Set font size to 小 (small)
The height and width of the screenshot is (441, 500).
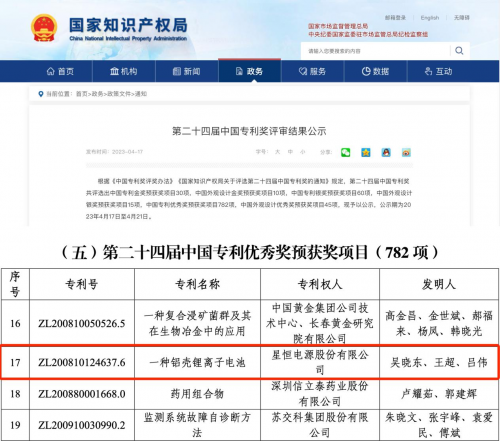pos(303,152)
